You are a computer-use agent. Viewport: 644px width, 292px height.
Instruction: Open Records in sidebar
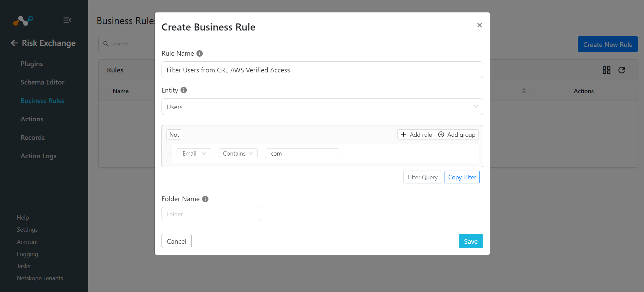point(33,137)
